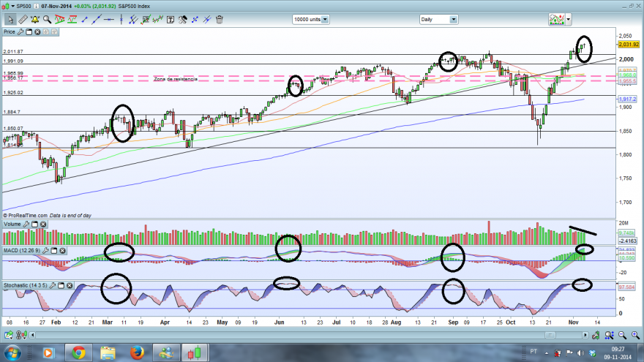Click the zoom out magnifier at bottom right

click(x=623, y=336)
